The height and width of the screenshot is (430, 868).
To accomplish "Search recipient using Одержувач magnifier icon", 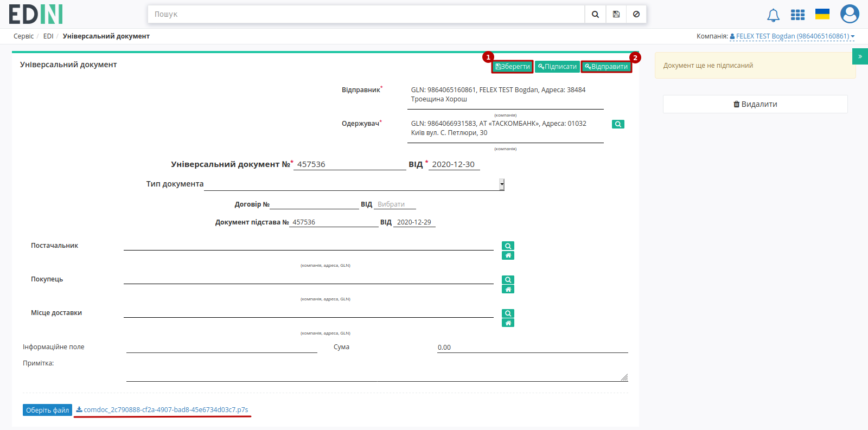I will pyautogui.click(x=618, y=124).
